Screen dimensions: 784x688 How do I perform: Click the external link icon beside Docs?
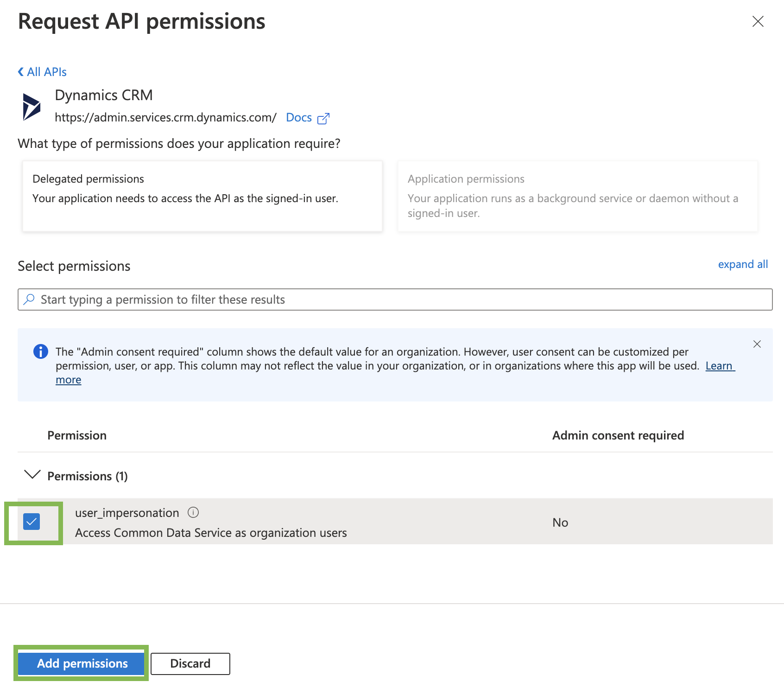click(323, 119)
